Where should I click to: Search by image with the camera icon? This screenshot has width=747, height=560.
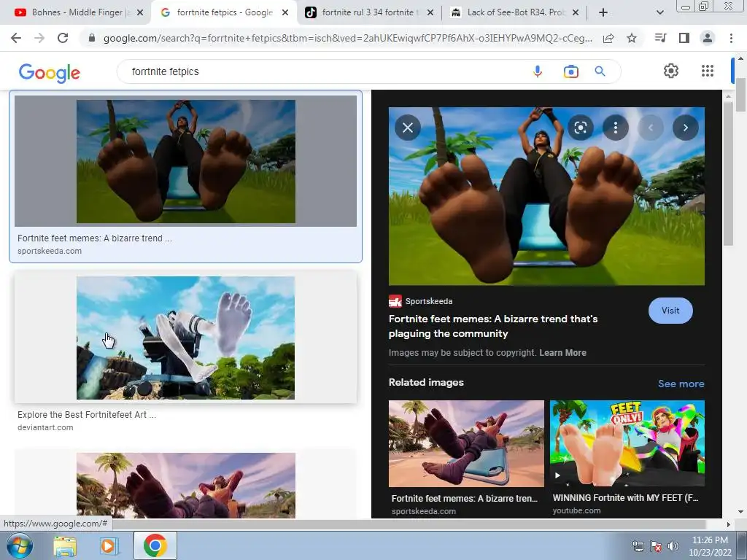coord(570,71)
